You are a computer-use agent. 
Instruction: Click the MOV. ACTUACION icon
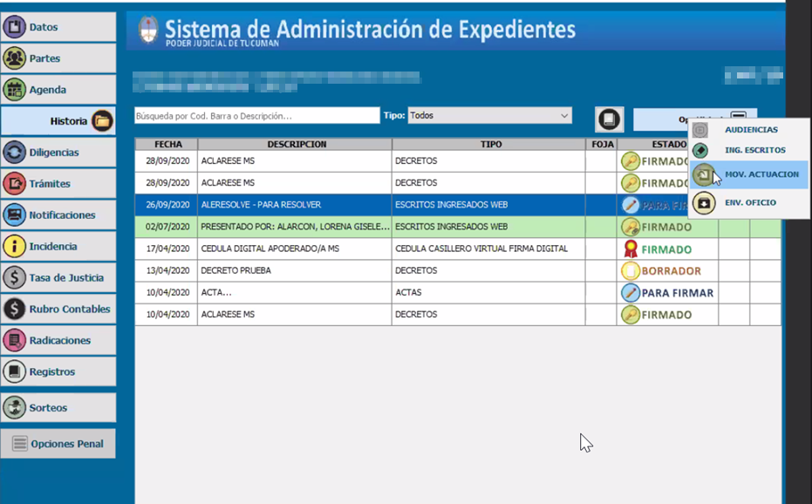pos(703,174)
